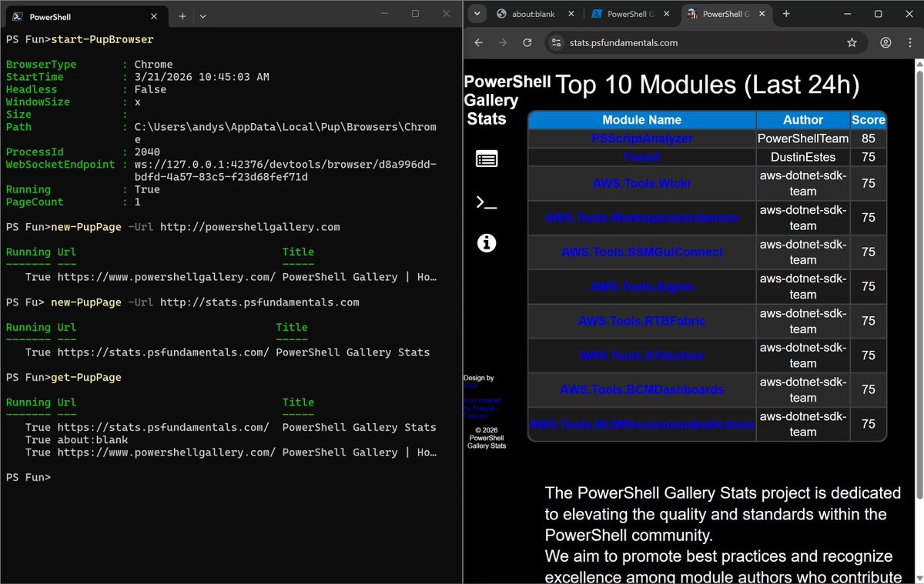Minimize the Chrome window
The height and width of the screenshot is (584, 924).
846,14
